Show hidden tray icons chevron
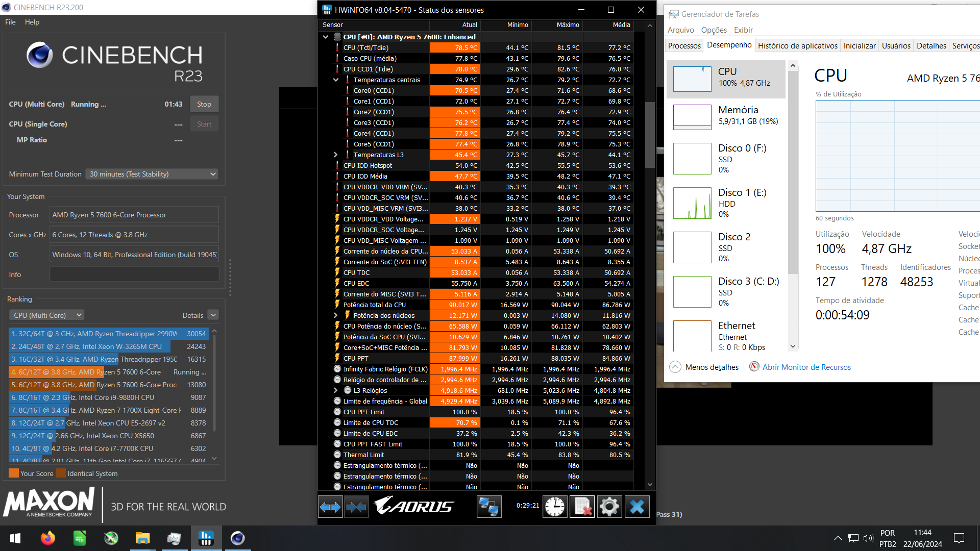This screenshot has width=980, height=551. coord(838,538)
